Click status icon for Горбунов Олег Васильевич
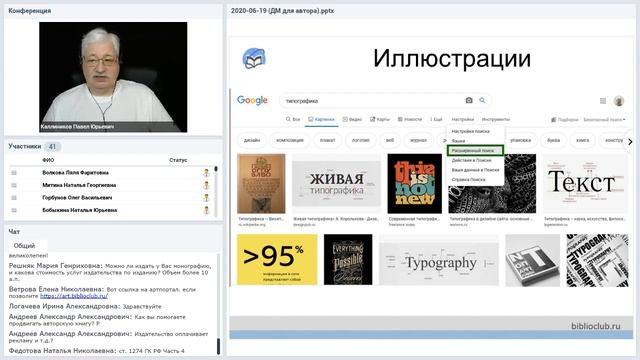The height and width of the screenshot is (360, 640). click(207, 198)
